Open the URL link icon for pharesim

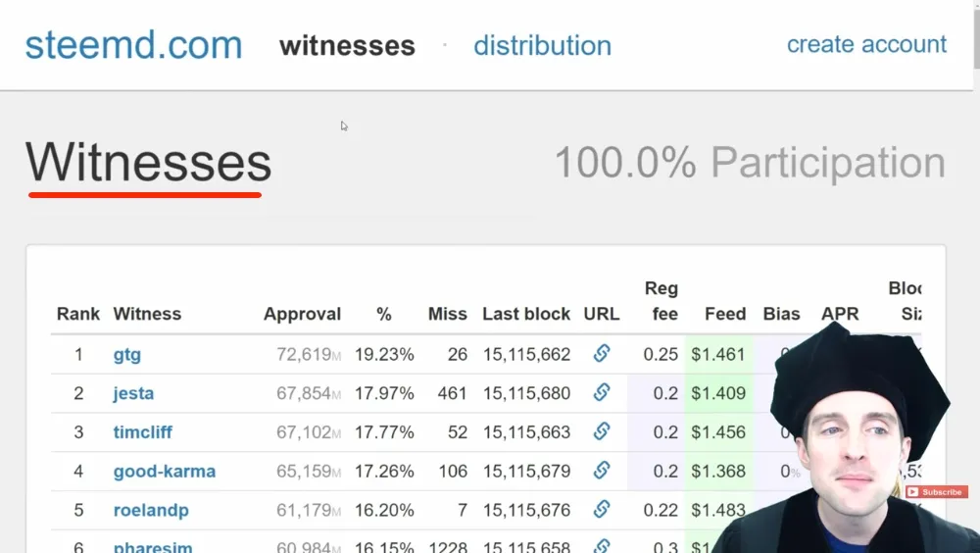(602, 545)
